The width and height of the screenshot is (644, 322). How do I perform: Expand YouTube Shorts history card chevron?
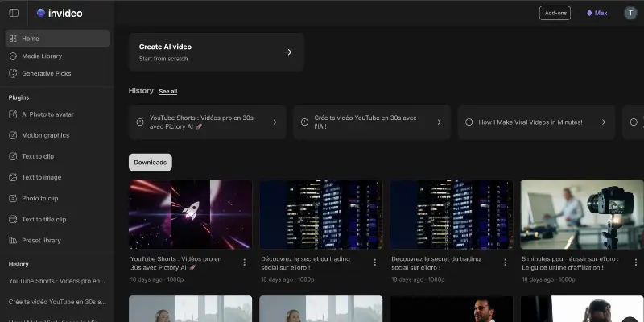pos(275,122)
